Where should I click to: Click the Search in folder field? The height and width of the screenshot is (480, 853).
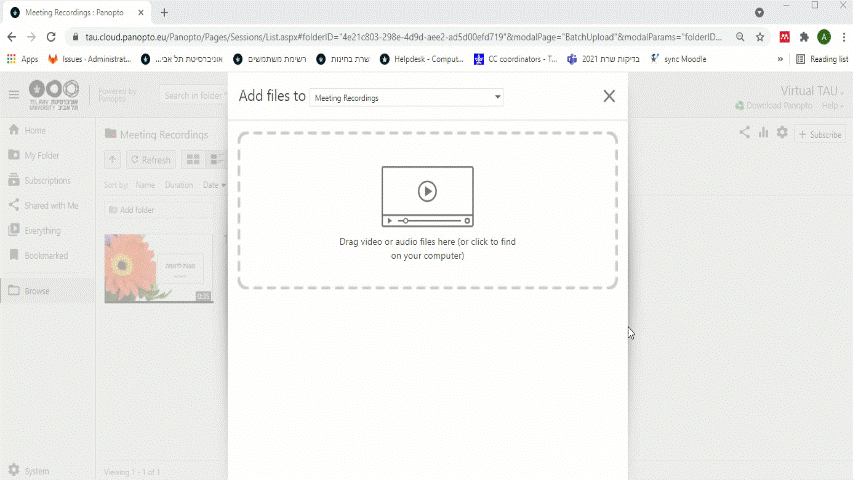[194, 96]
